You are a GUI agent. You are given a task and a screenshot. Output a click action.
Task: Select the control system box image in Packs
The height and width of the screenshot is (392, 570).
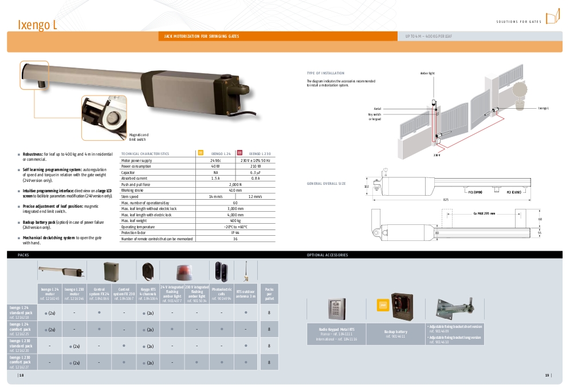(111, 272)
